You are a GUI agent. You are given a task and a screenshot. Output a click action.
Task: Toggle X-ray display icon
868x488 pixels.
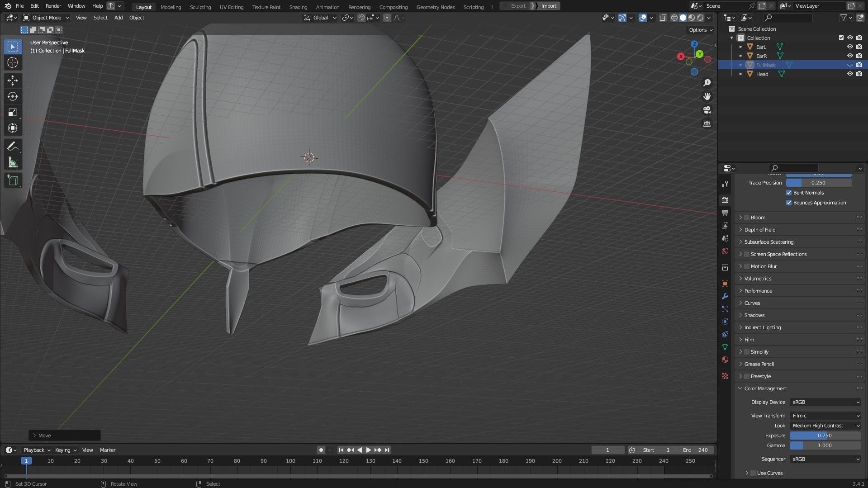pos(663,18)
